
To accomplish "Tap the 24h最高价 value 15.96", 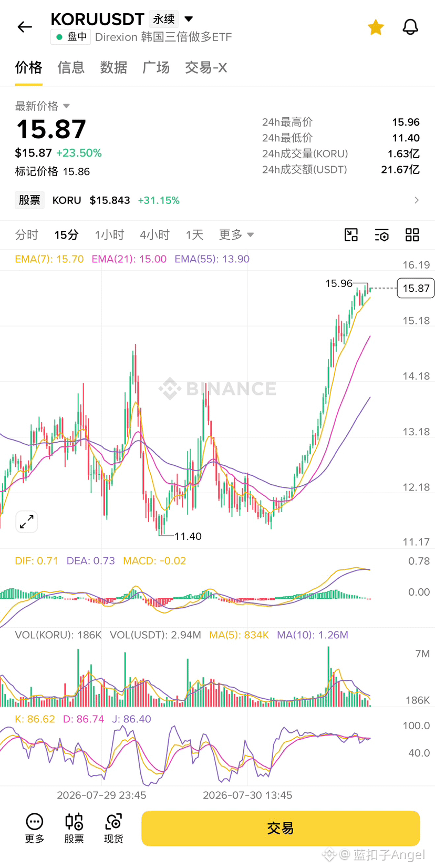I will point(406,122).
